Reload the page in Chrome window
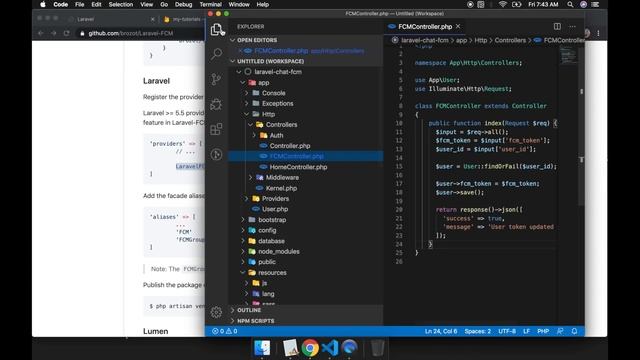The height and width of the screenshot is (360, 640). tap(67, 33)
